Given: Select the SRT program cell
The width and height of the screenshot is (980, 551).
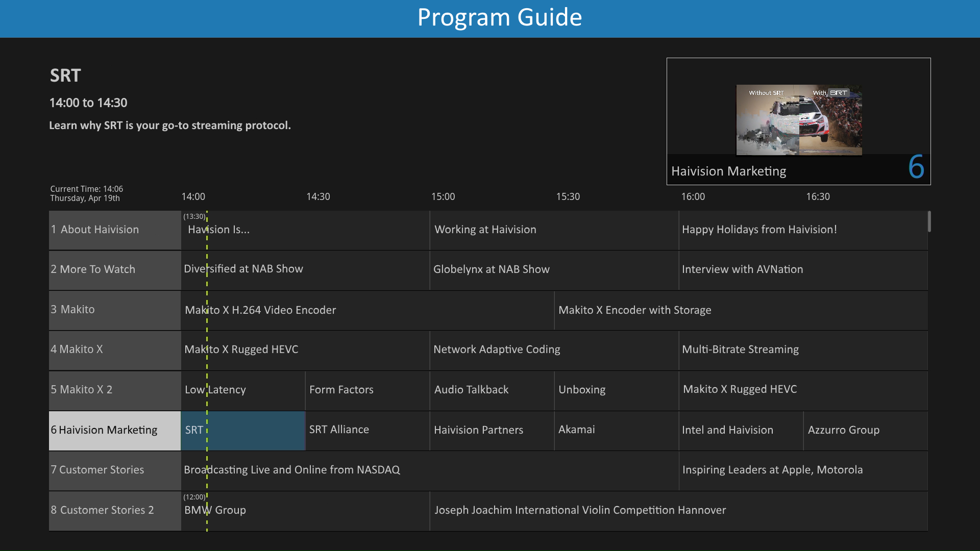Looking at the screenshot, I should coord(242,430).
